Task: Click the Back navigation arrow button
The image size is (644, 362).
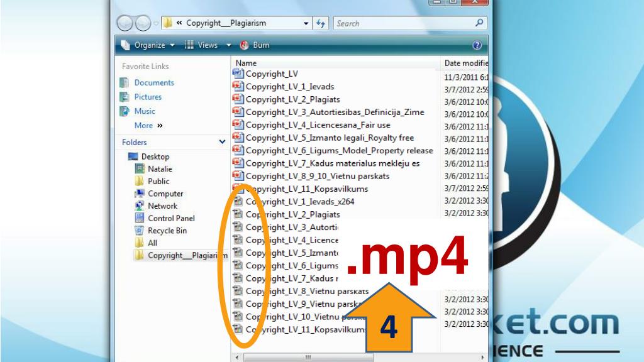Action: point(125,23)
